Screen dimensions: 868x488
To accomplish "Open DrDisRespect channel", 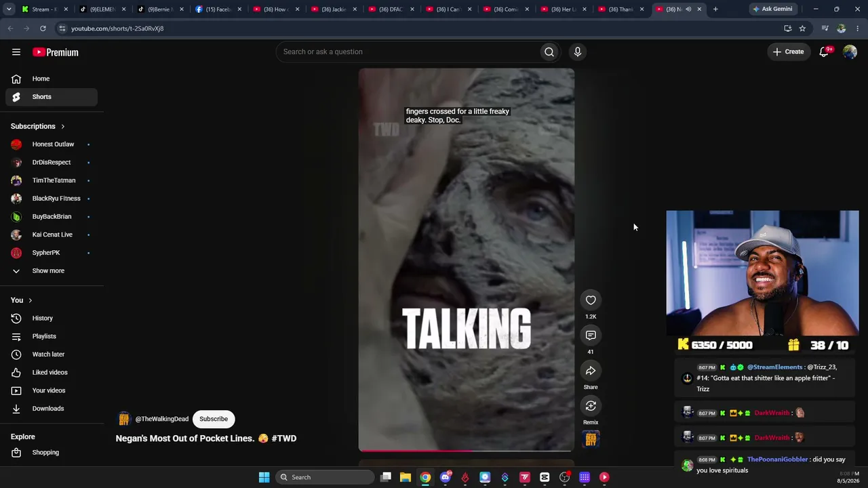I will point(52,162).
